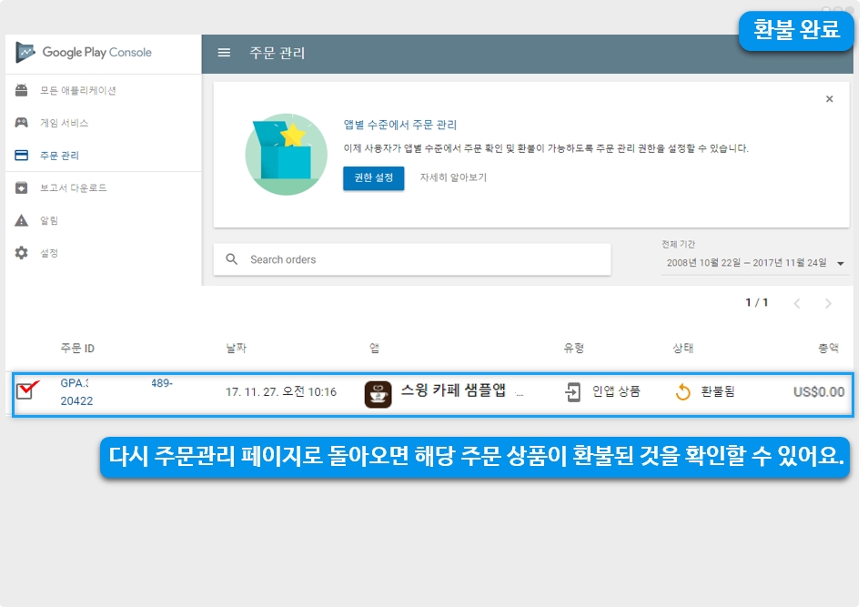Click the Search orders input field

(423, 259)
